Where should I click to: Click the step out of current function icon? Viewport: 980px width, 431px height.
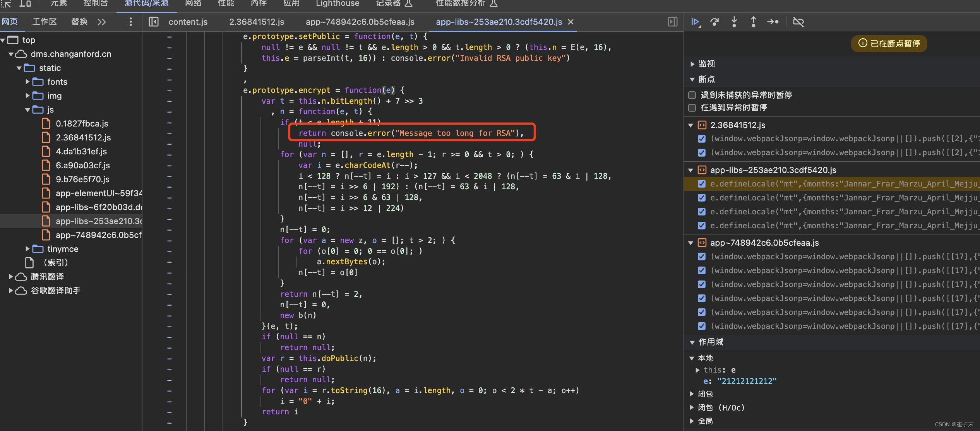[753, 23]
